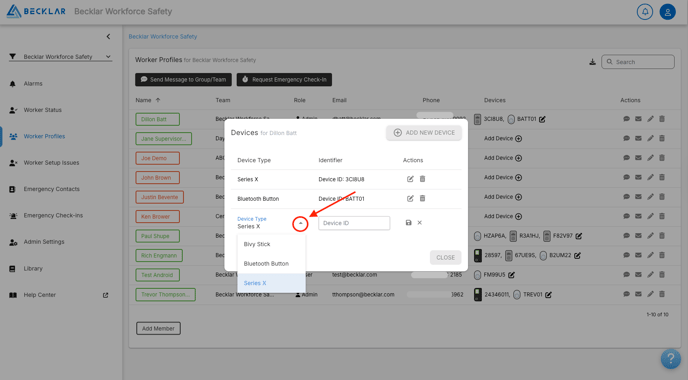Delete Test Android with trash icon
Screen dimensions: 688x380
click(x=662, y=275)
